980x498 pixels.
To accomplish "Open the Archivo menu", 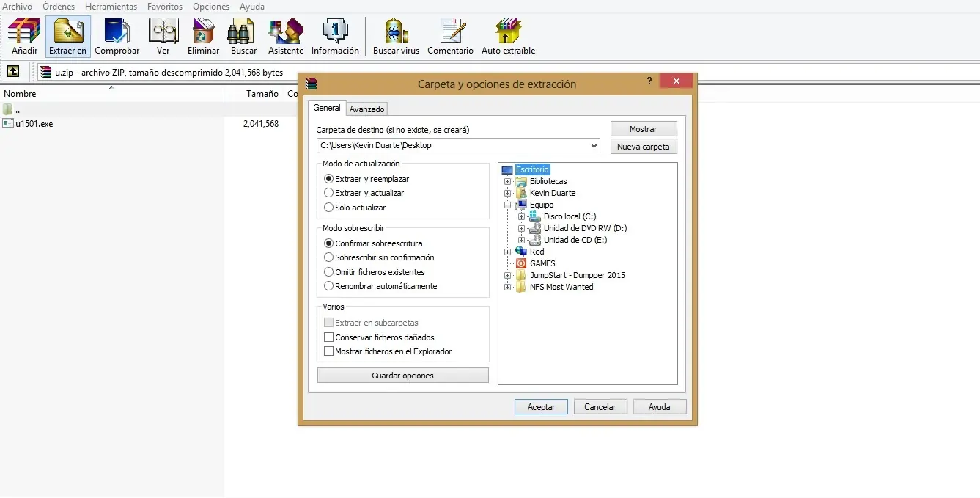I will click(x=18, y=7).
